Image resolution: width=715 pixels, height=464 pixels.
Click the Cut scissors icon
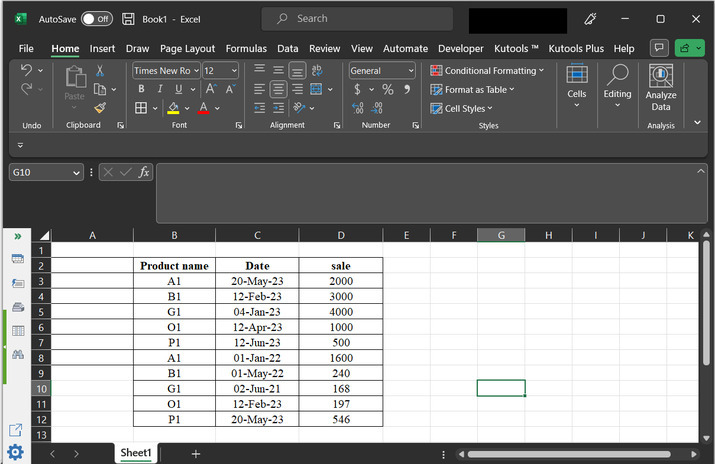pos(100,70)
